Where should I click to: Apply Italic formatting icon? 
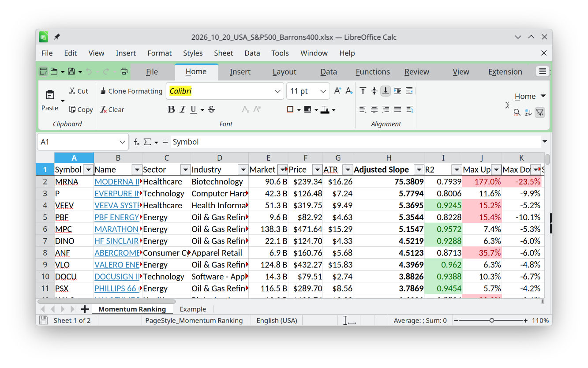pyautogui.click(x=183, y=109)
